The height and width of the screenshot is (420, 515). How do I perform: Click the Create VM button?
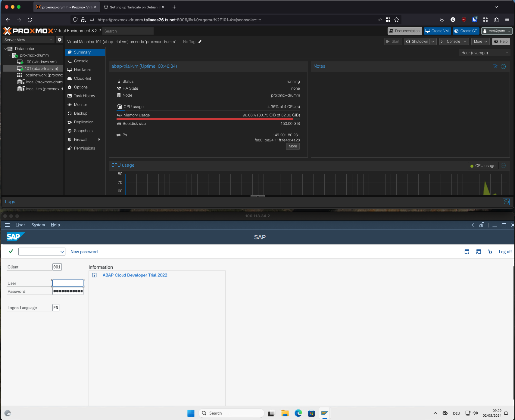click(x=437, y=31)
